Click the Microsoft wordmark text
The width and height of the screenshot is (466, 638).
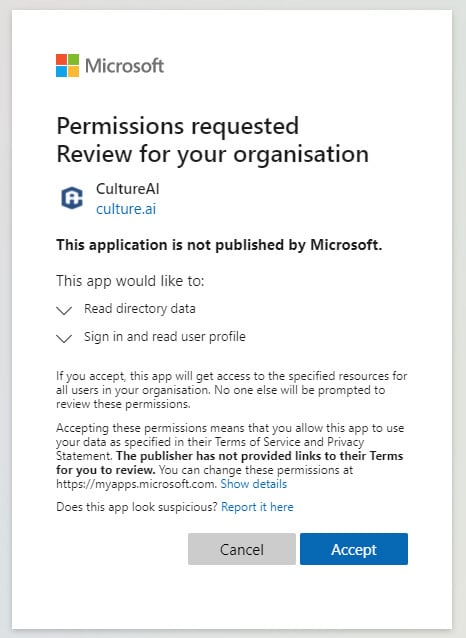tap(124, 66)
